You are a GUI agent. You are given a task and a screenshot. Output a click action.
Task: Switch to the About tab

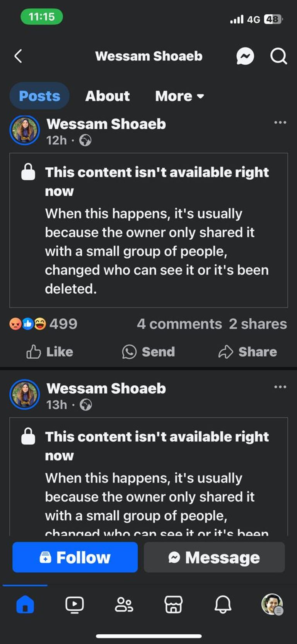[108, 96]
